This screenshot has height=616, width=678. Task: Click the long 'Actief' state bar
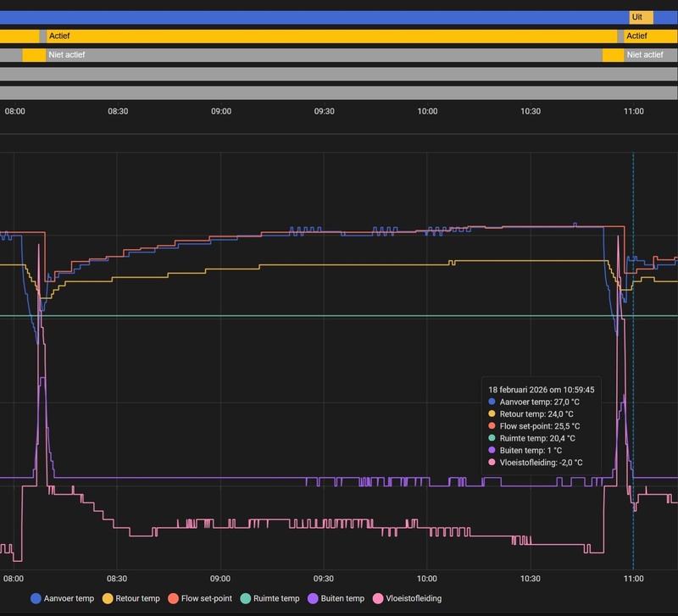331,36
